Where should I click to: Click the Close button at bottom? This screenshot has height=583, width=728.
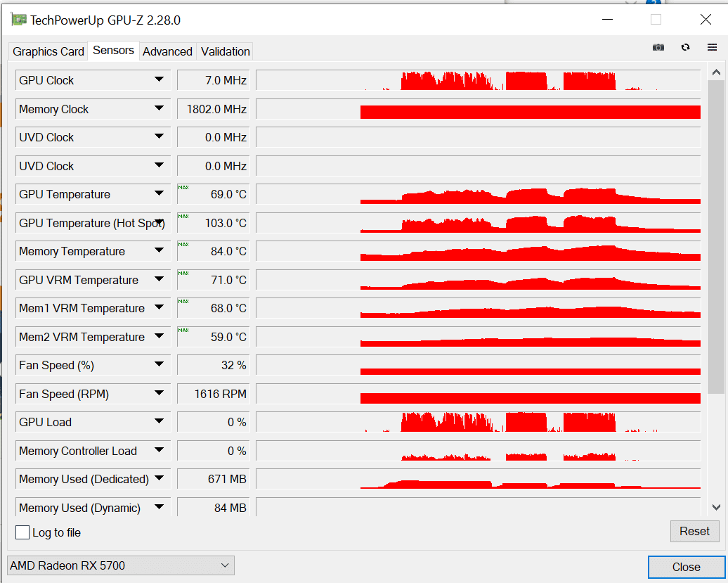coord(687,567)
